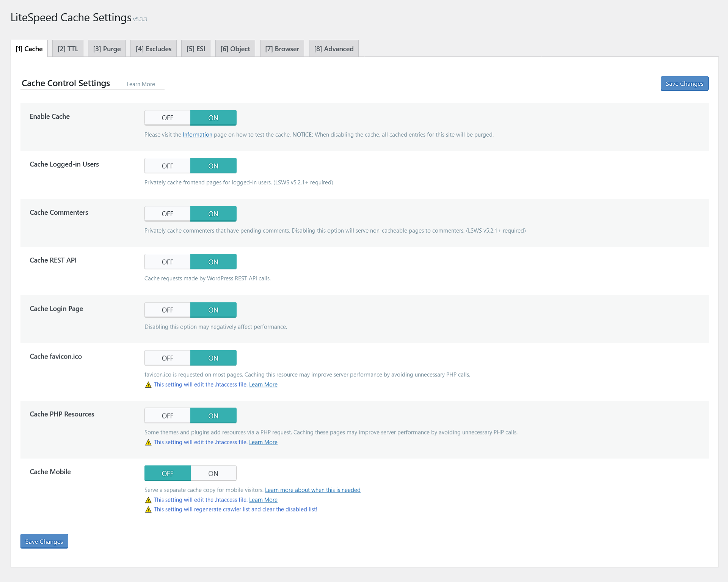Viewport: 728px width, 582px height.
Task: Select ON for Cache Login Page
Action: pyautogui.click(x=213, y=310)
